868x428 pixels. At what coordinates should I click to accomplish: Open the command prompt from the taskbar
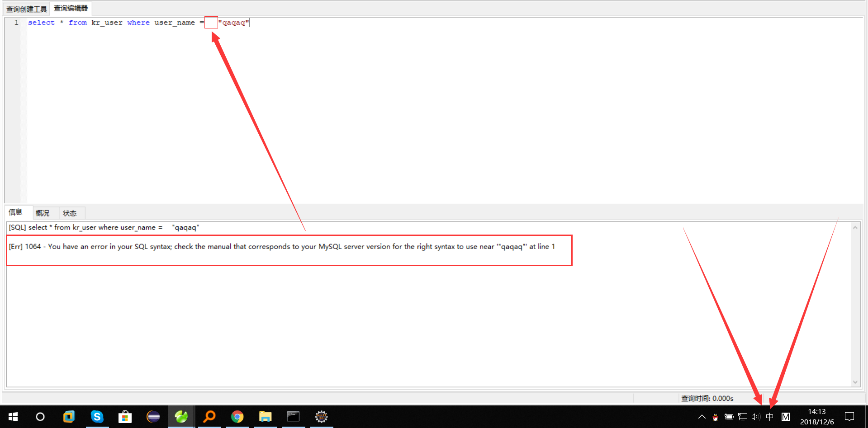pyautogui.click(x=293, y=416)
